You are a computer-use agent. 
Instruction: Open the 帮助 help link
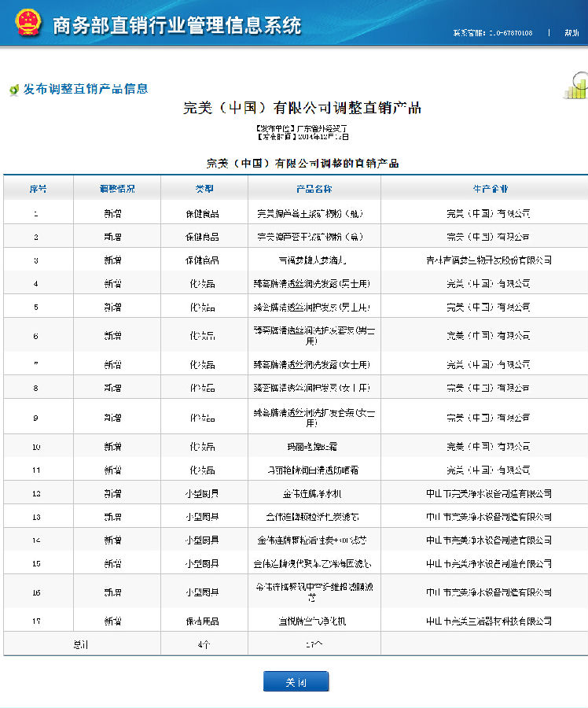tap(571, 33)
